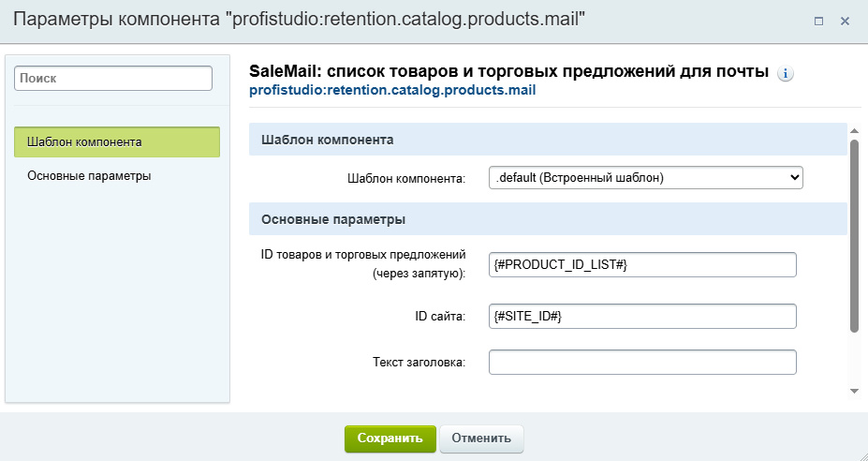Click the {#PRODUCT_ID_LIST#} input field

tap(642, 265)
